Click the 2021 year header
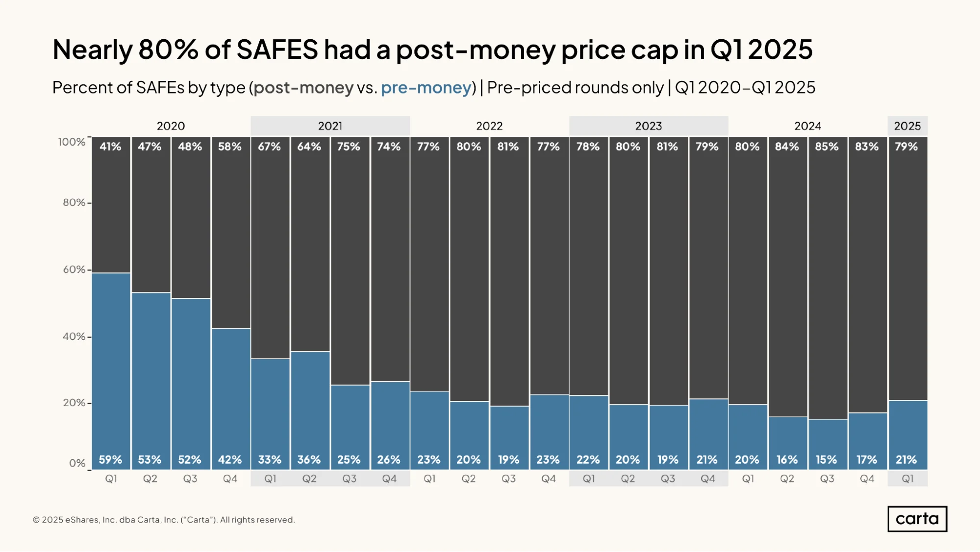 [330, 126]
